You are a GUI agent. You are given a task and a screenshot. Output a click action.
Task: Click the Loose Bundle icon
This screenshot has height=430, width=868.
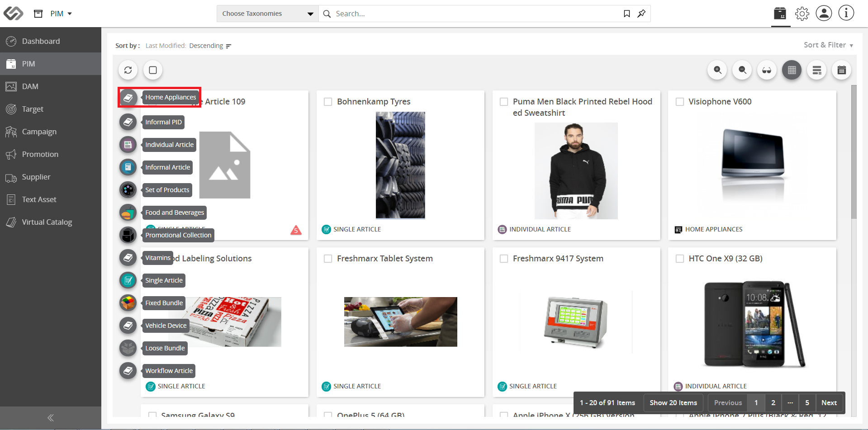pyautogui.click(x=128, y=348)
